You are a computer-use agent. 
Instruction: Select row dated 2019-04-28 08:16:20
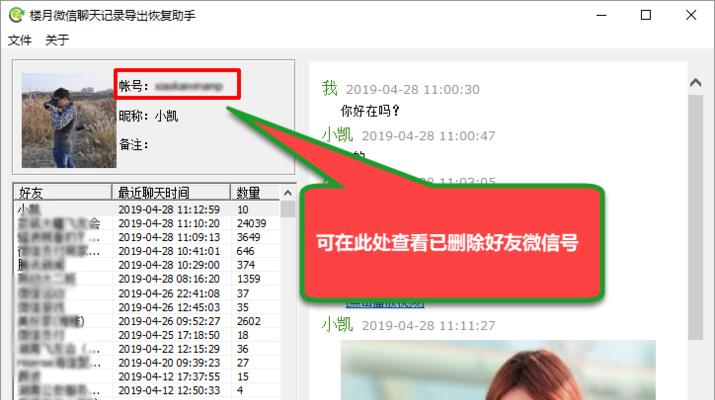(147, 279)
